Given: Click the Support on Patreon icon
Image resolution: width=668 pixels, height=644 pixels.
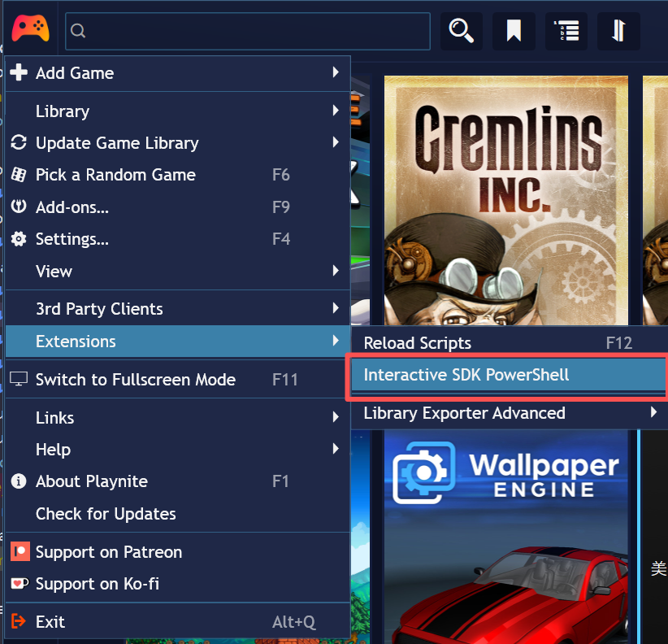Looking at the screenshot, I should tap(18, 552).
